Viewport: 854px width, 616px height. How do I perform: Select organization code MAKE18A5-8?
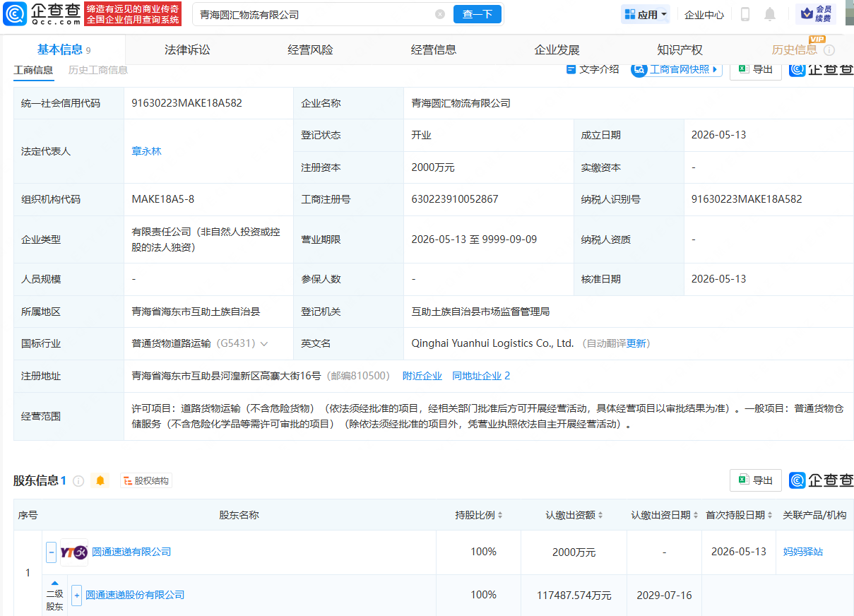pyautogui.click(x=163, y=199)
